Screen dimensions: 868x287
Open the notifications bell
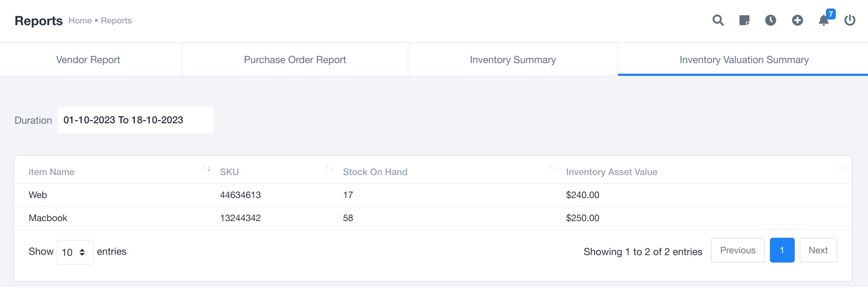coord(824,20)
